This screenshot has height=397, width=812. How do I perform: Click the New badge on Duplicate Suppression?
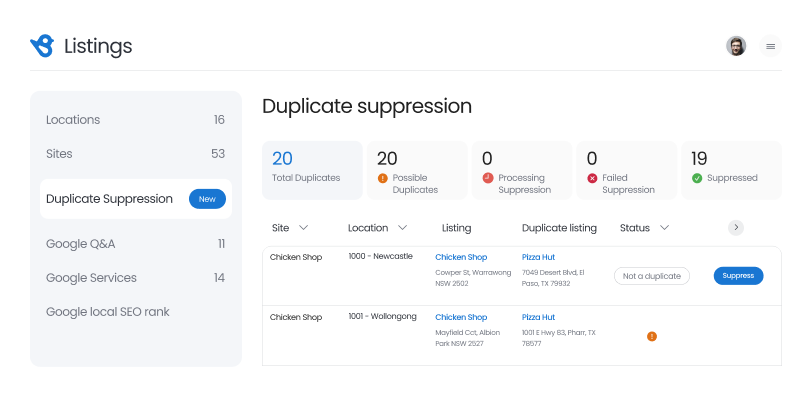207,199
